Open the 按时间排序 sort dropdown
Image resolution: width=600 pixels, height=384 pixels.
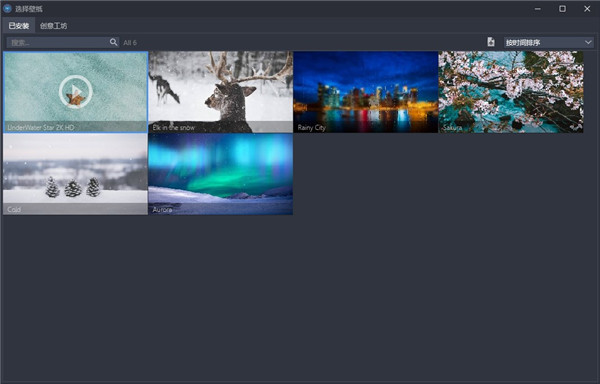point(548,42)
